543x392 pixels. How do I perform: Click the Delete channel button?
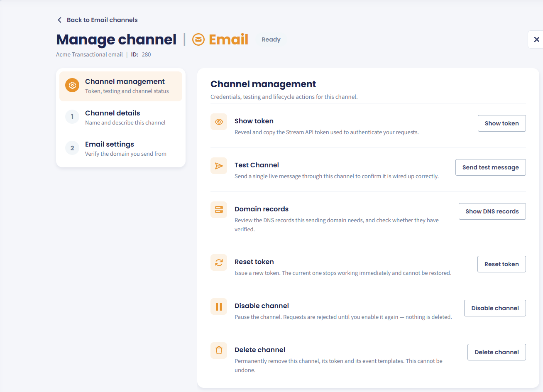click(x=497, y=352)
